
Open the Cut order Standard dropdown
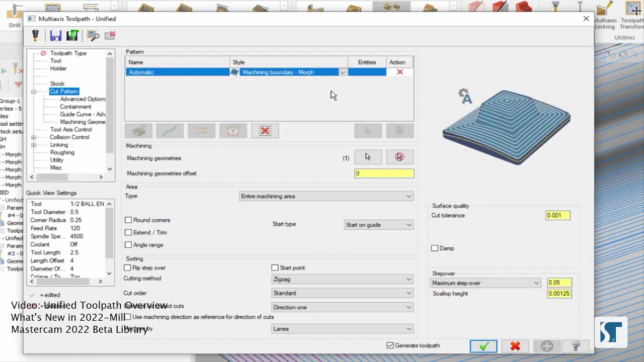pos(343,293)
